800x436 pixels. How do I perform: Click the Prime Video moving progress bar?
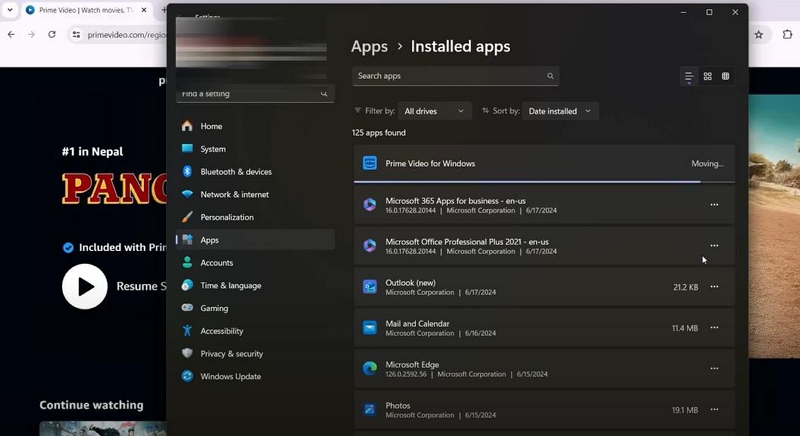click(x=544, y=182)
